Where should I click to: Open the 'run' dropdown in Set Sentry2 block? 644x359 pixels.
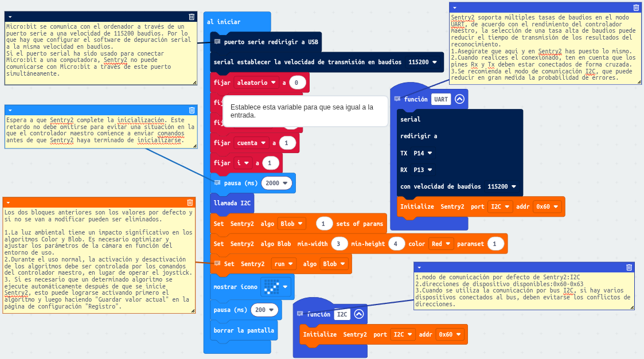(284, 264)
